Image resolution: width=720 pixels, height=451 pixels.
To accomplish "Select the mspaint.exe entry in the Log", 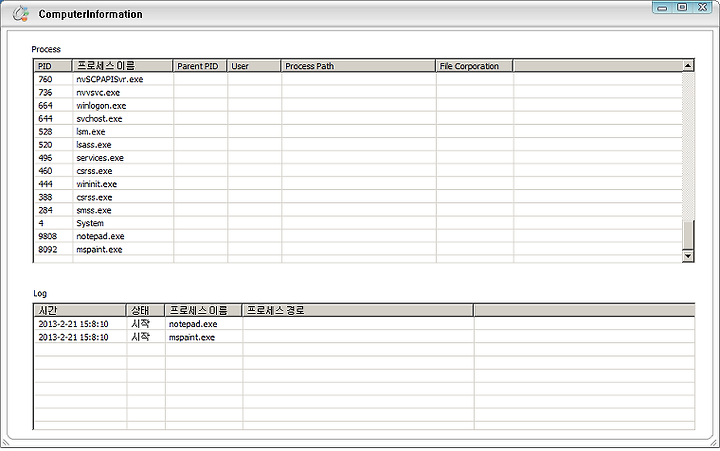I will 365,337.
